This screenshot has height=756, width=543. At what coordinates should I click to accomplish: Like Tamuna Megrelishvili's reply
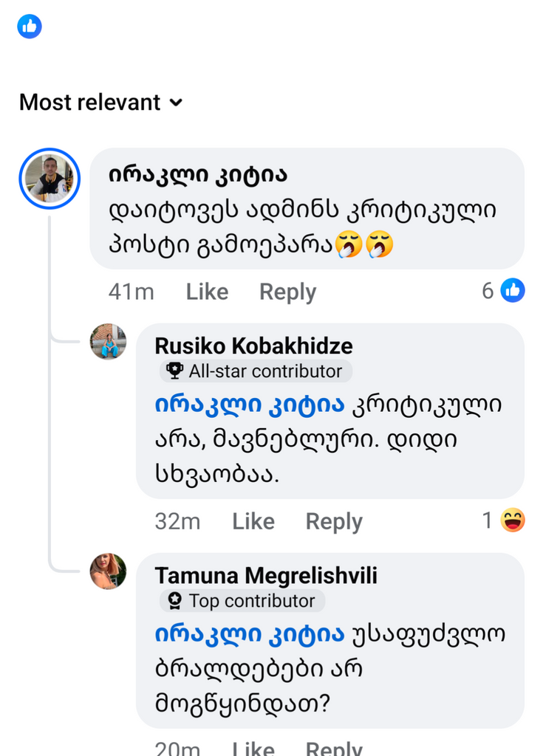(253, 748)
